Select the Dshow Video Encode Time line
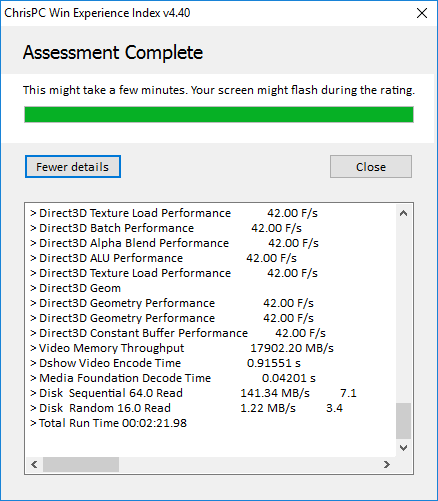438x501 pixels. pyautogui.click(x=165, y=363)
